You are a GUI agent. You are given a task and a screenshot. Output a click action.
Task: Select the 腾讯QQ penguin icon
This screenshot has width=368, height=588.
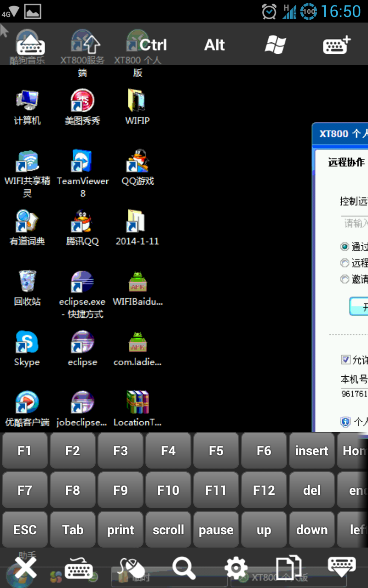(x=82, y=228)
